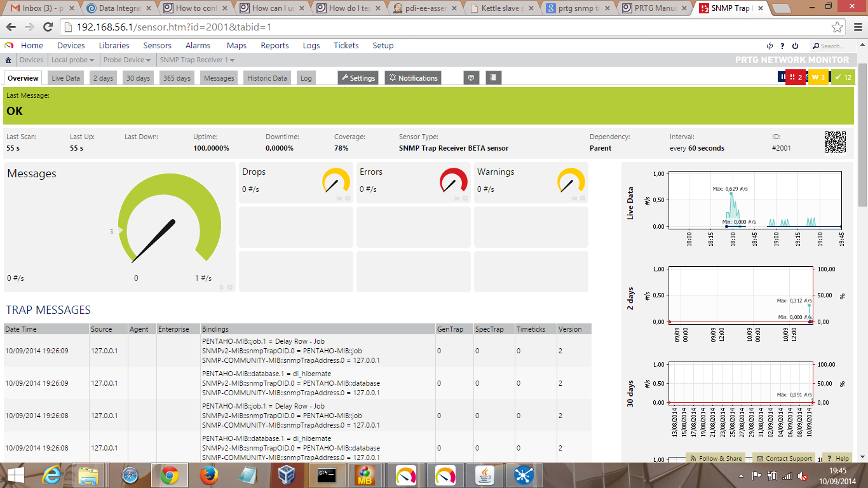Click the refresh icon in PRTG header
The image size is (868, 488).
[770, 46]
